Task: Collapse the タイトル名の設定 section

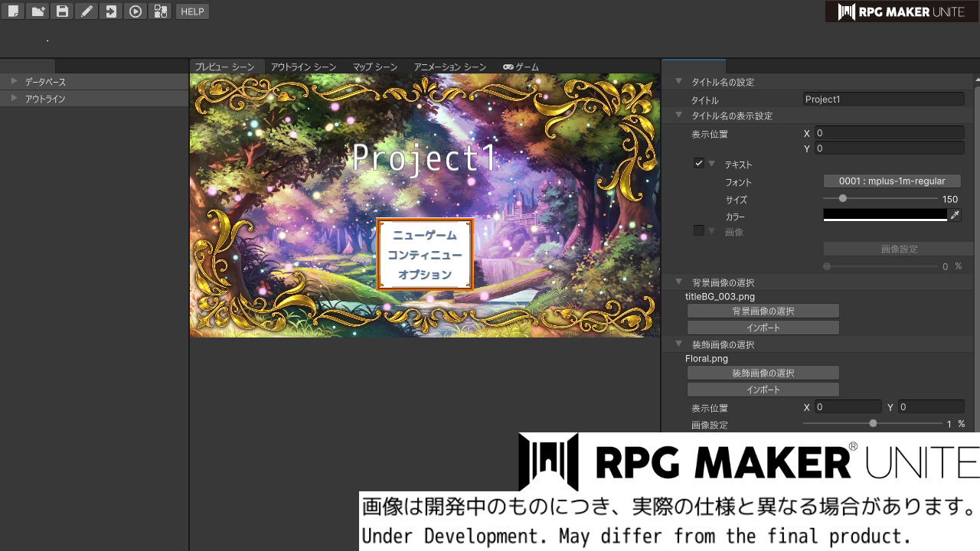Action: pyautogui.click(x=678, y=82)
